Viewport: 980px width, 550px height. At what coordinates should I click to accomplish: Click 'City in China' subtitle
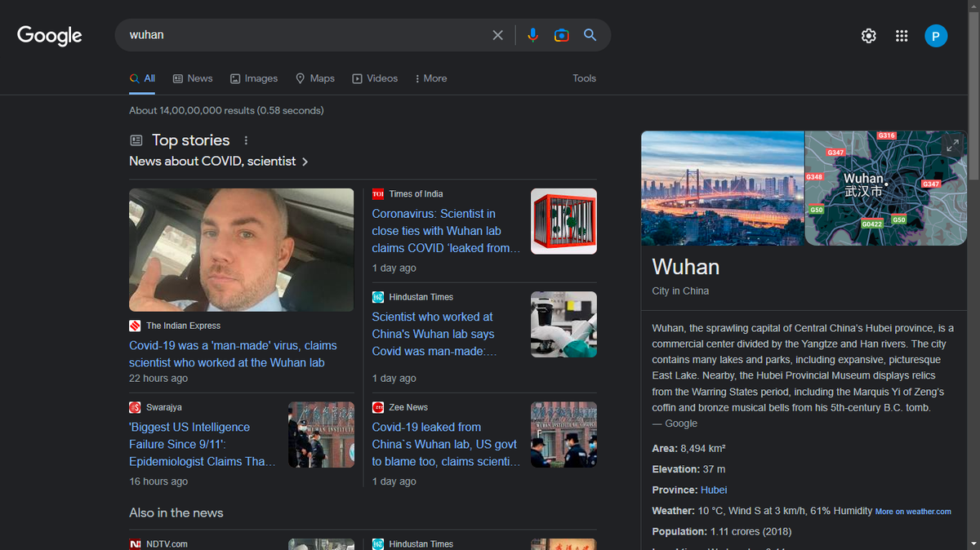(680, 291)
